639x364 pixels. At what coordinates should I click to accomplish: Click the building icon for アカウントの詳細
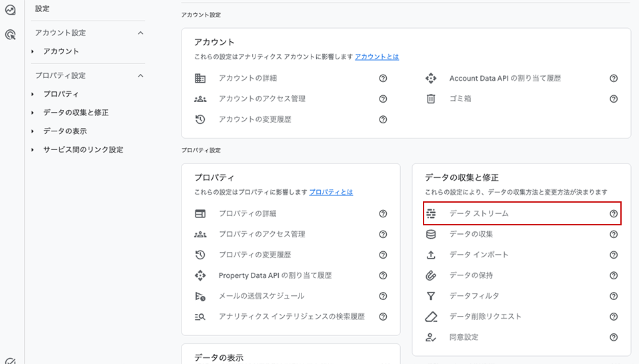pos(200,78)
